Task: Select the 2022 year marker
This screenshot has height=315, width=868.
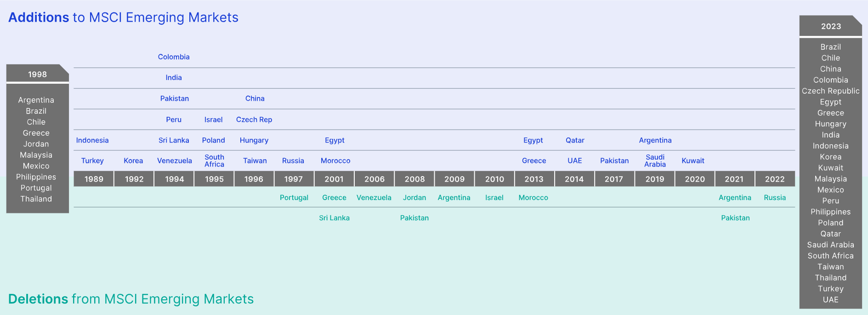Action: (775, 179)
